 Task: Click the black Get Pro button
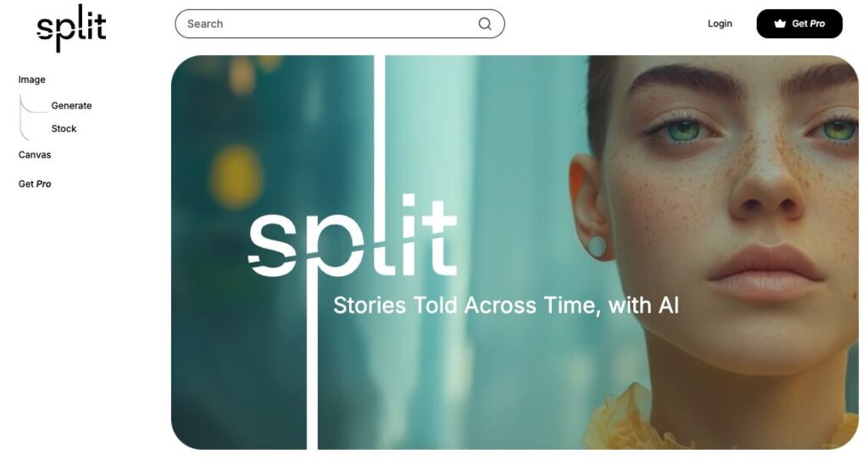point(799,24)
